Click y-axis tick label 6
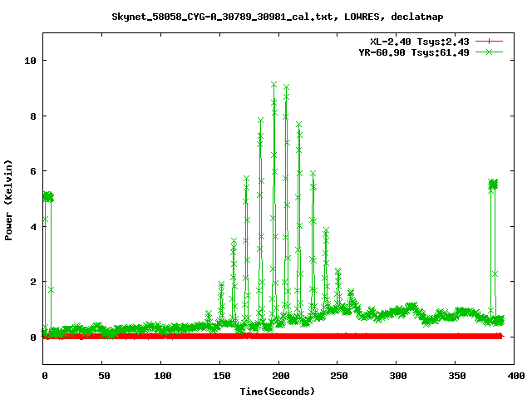This screenshot has height=399, width=532. point(33,171)
